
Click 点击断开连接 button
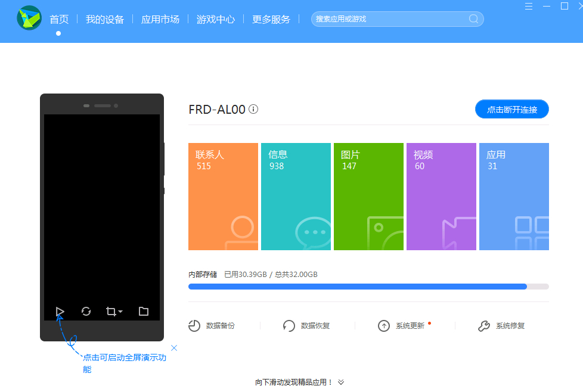click(x=512, y=109)
